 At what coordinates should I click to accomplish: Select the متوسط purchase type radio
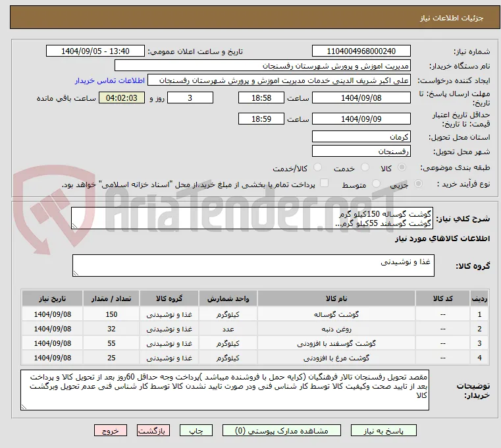376,184
